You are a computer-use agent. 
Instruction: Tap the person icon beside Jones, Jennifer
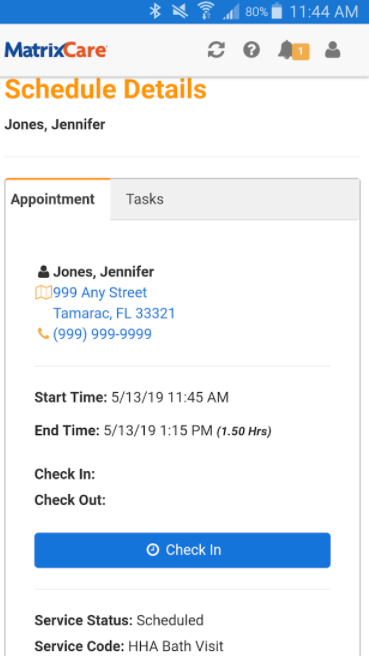tap(44, 272)
